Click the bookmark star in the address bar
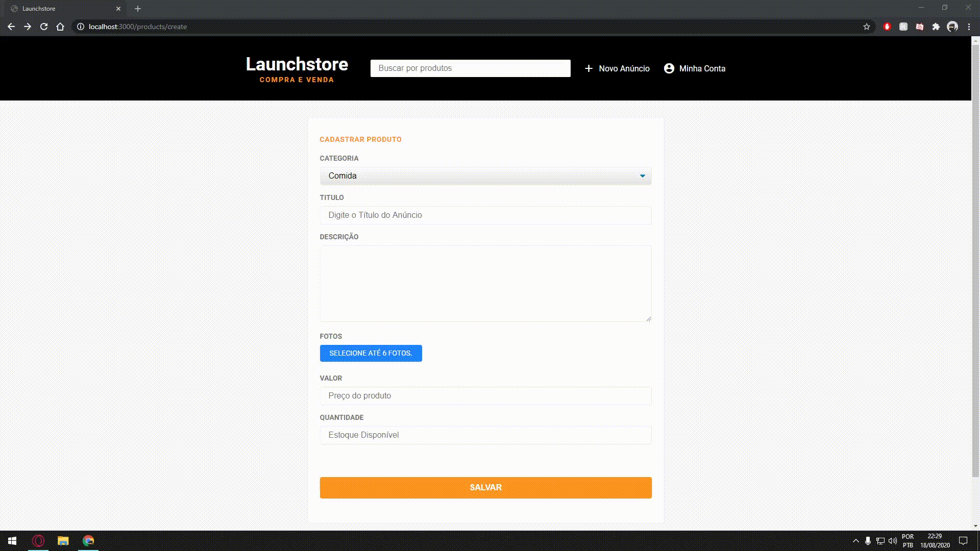The width and height of the screenshot is (980, 551). click(867, 27)
